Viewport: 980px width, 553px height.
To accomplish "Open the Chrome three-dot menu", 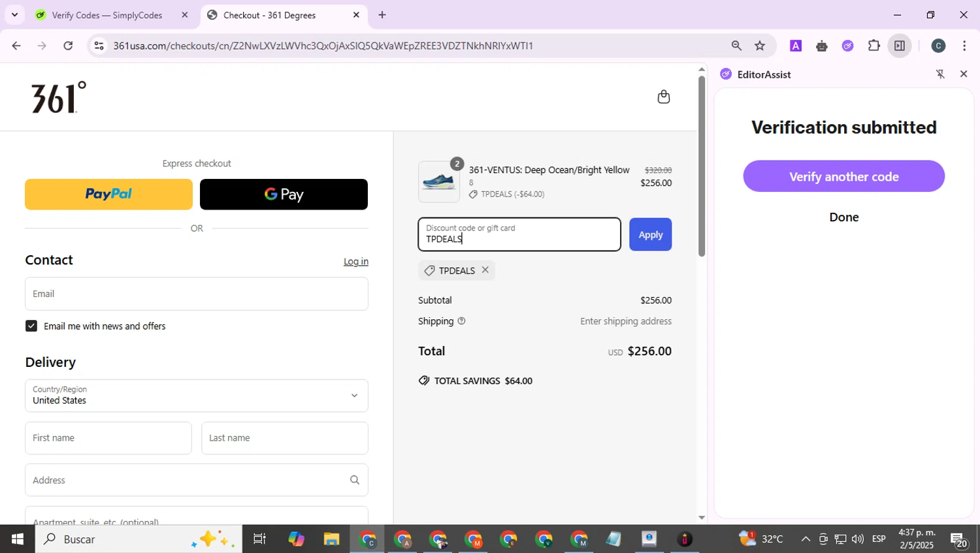I will (964, 46).
